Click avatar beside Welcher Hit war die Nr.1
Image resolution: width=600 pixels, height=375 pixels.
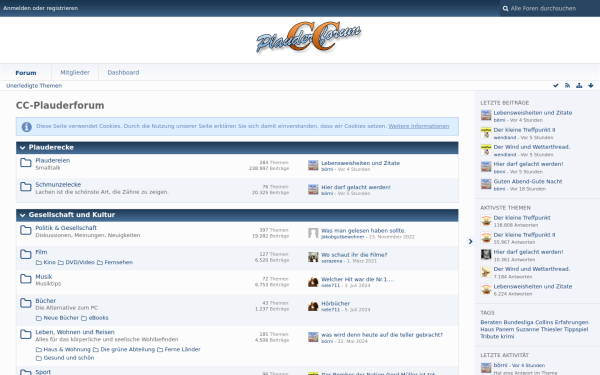[x=313, y=282]
